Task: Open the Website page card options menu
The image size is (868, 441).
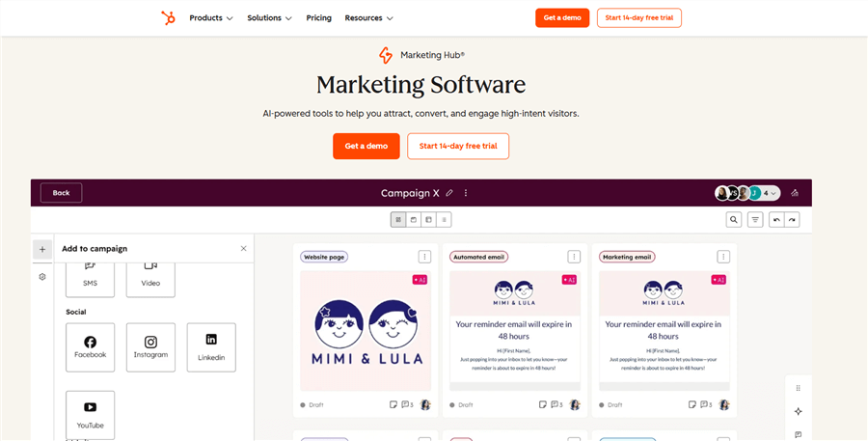Action: (424, 257)
